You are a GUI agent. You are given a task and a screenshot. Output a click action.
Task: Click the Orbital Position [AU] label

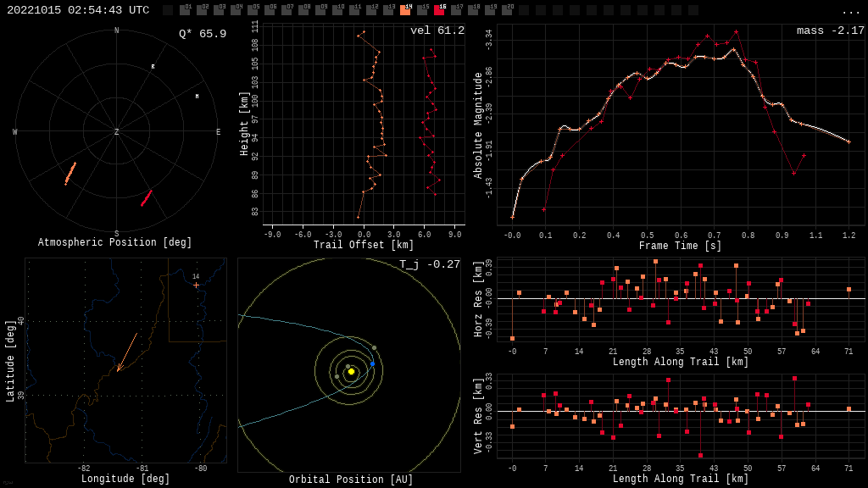351,480
